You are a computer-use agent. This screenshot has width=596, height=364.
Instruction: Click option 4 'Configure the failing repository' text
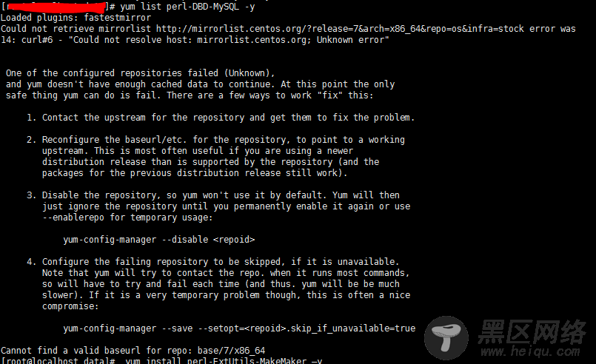125,262
